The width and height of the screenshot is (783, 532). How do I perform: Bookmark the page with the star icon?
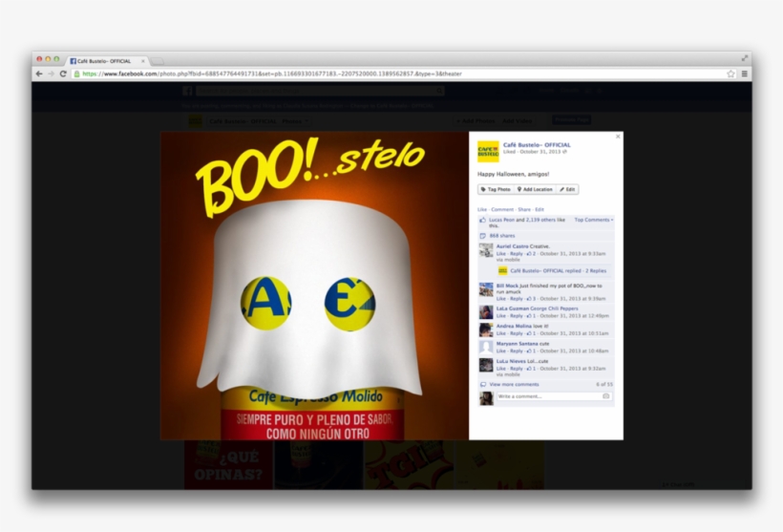coord(731,74)
